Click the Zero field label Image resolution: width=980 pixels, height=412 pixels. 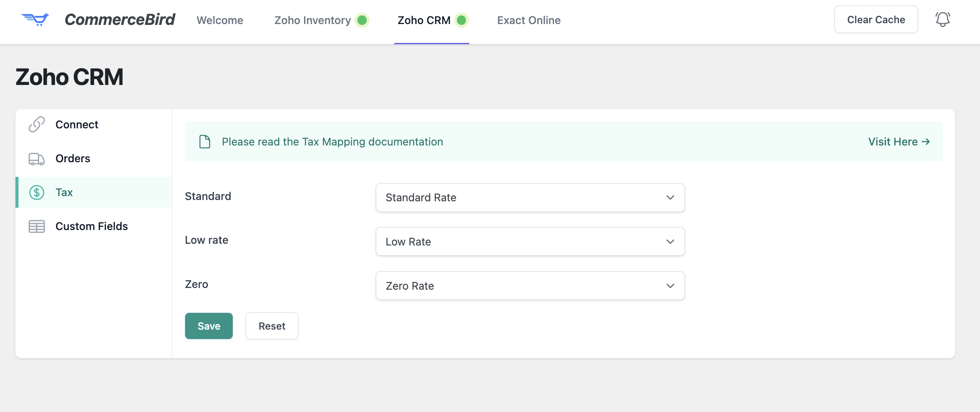click(197, 284)
